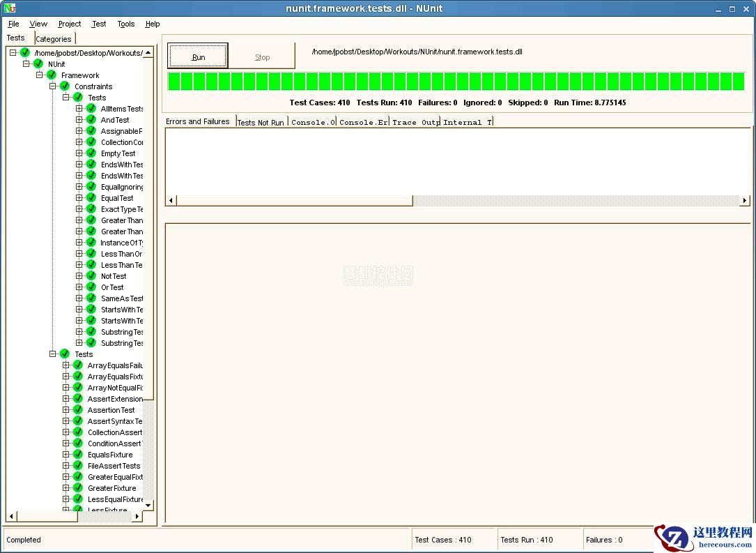This screenshot has height=553, width=756.
Task: Expand the EqualsFixture node
Action: (x=67, y=455)
